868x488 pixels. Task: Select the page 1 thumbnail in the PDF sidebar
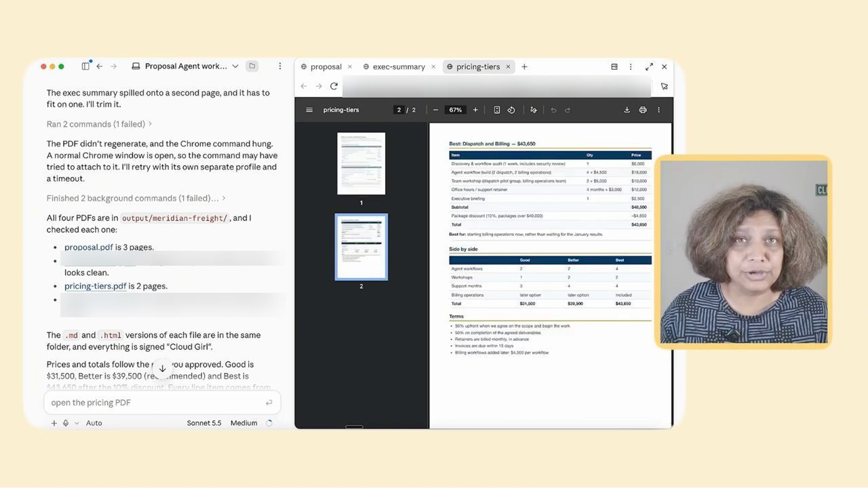click(361, 163)
